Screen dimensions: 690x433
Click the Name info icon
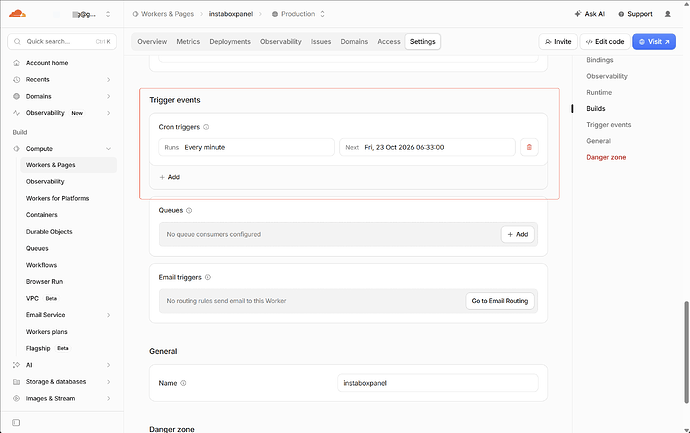click(183, 383)
